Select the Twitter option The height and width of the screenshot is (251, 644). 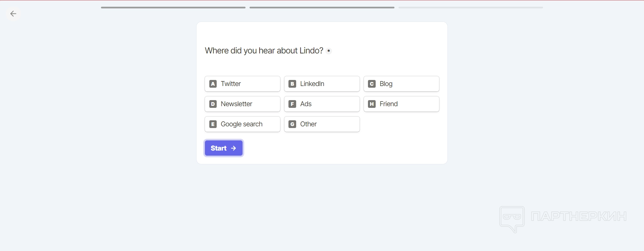pos(242,84)
